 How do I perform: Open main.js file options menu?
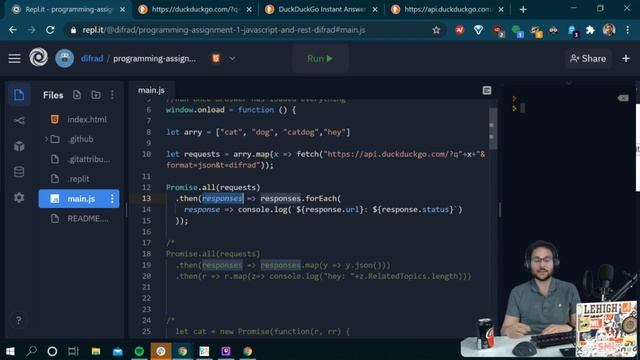112,199
